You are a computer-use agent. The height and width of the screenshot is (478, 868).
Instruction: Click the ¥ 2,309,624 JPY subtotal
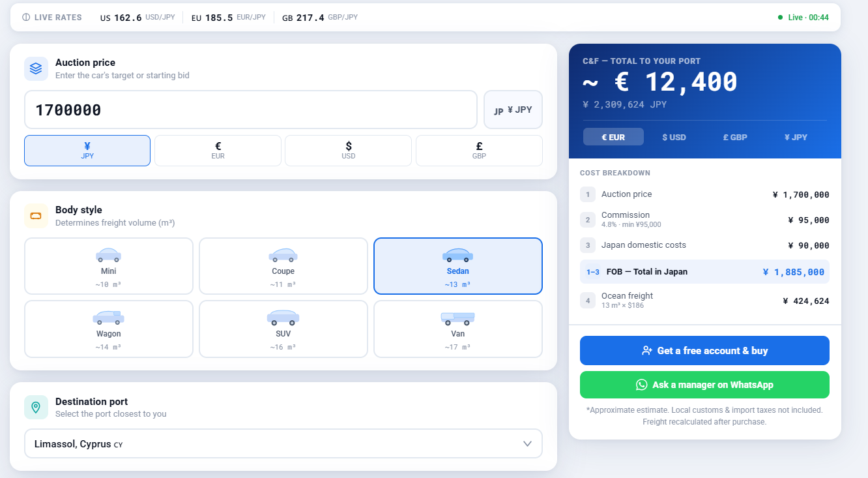625,104
